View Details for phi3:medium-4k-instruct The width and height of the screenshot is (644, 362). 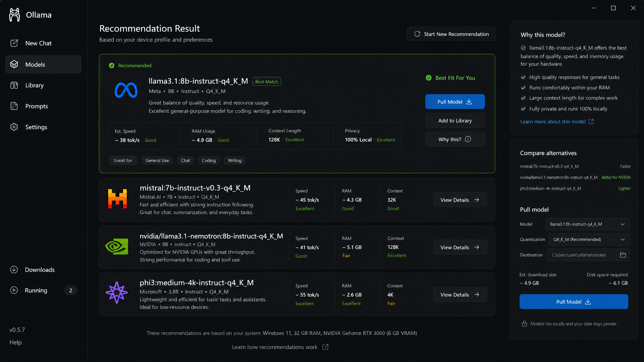[460, 294]
